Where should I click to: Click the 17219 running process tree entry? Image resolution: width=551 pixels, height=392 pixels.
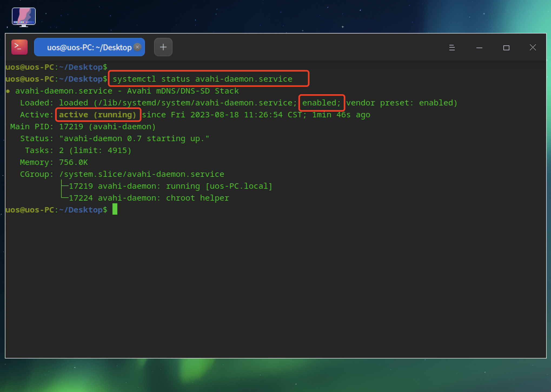pos(170,186)
